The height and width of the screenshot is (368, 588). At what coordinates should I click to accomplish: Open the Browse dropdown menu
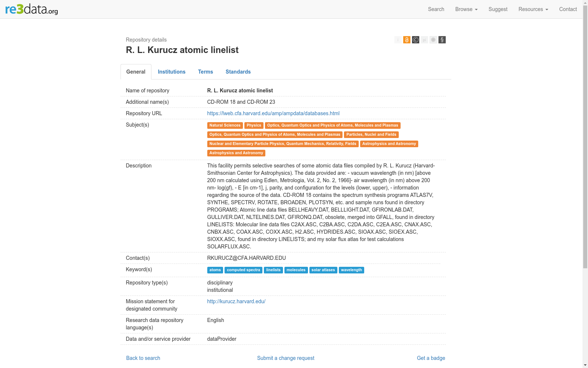click(466, 9)
